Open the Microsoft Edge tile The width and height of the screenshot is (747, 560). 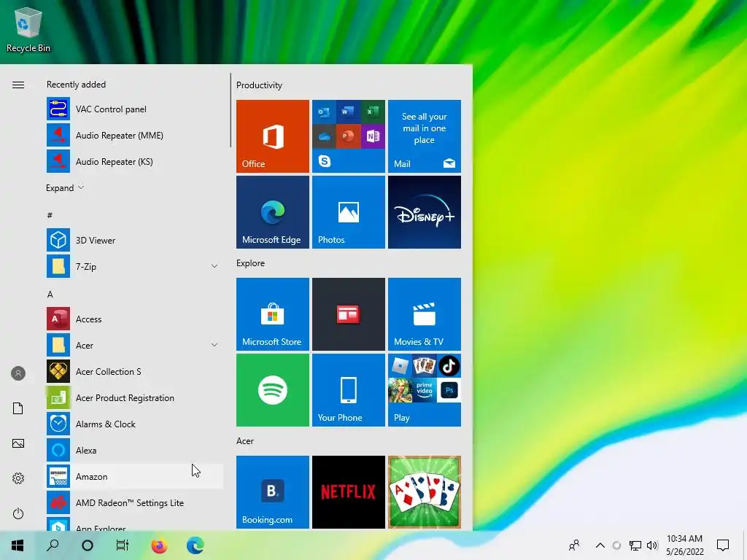pos(273,212)
